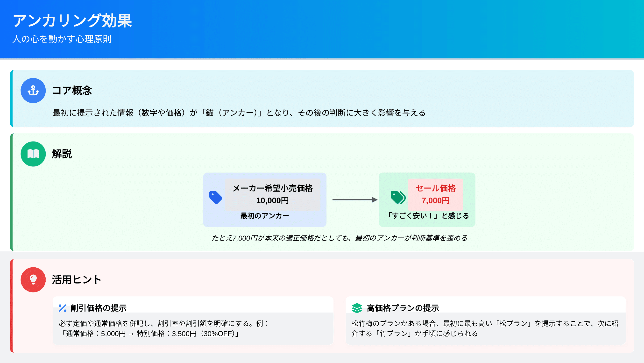
Task: Click the green layers icon by 高価格プランの提示
Action: [357, 308]
